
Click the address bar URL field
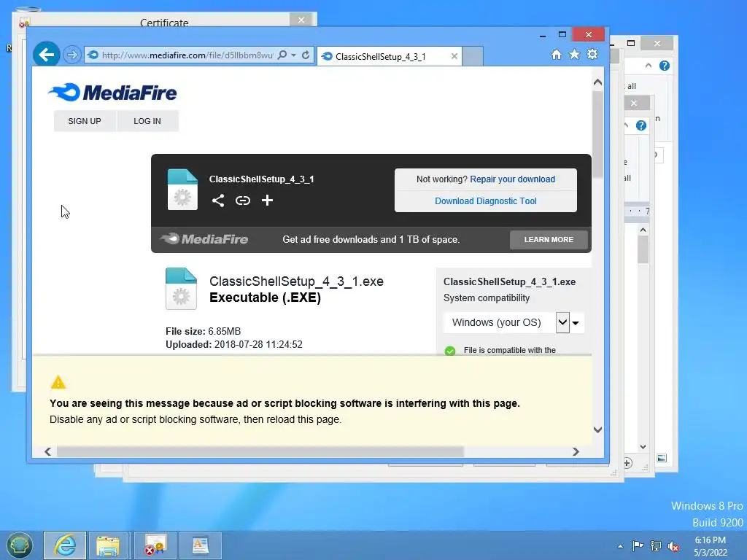pyautogui.click(x=187, y=55)
